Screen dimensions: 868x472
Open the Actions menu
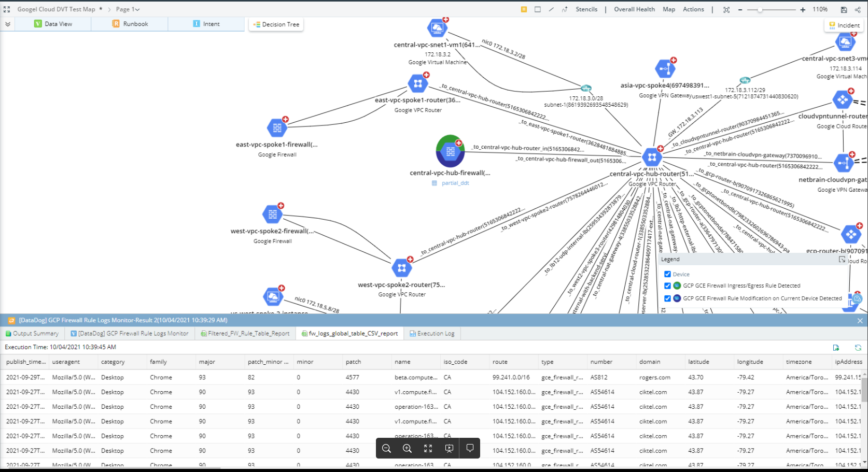pyautogui.click(x=693, y=9)
